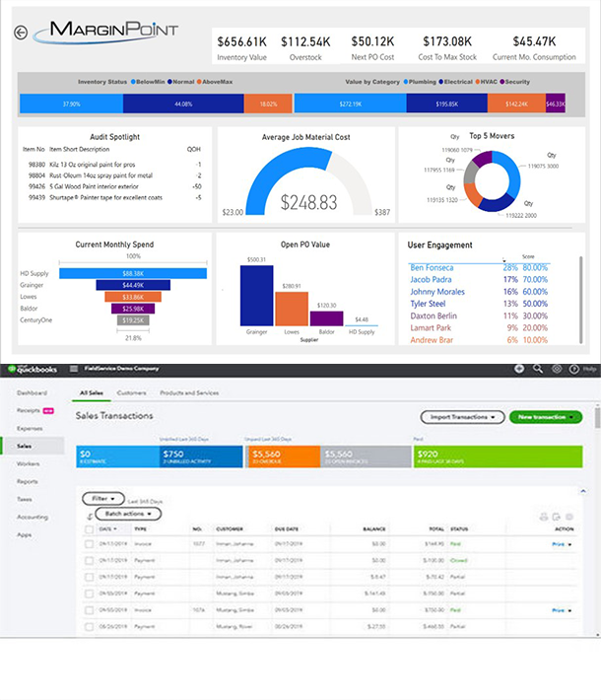
Task: Click the print icon above the transactions table
Action: click(544, 517)
